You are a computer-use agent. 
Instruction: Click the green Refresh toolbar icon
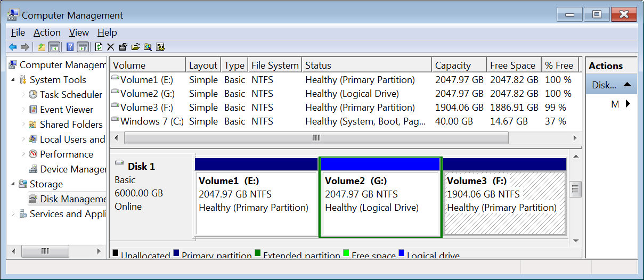[99, 47]
